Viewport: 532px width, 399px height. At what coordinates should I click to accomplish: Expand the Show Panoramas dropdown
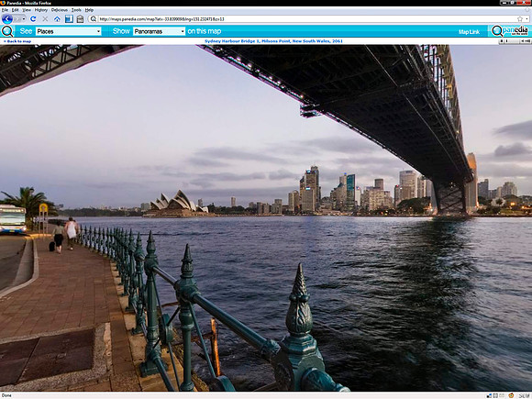click(159, 31)
